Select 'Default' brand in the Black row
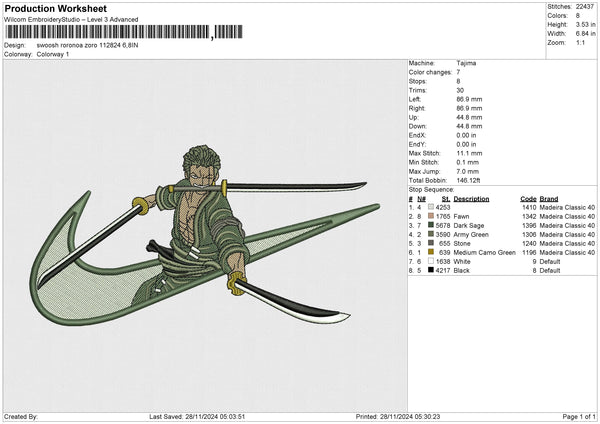This screenshot has width=600, height=424. (549, 270)
